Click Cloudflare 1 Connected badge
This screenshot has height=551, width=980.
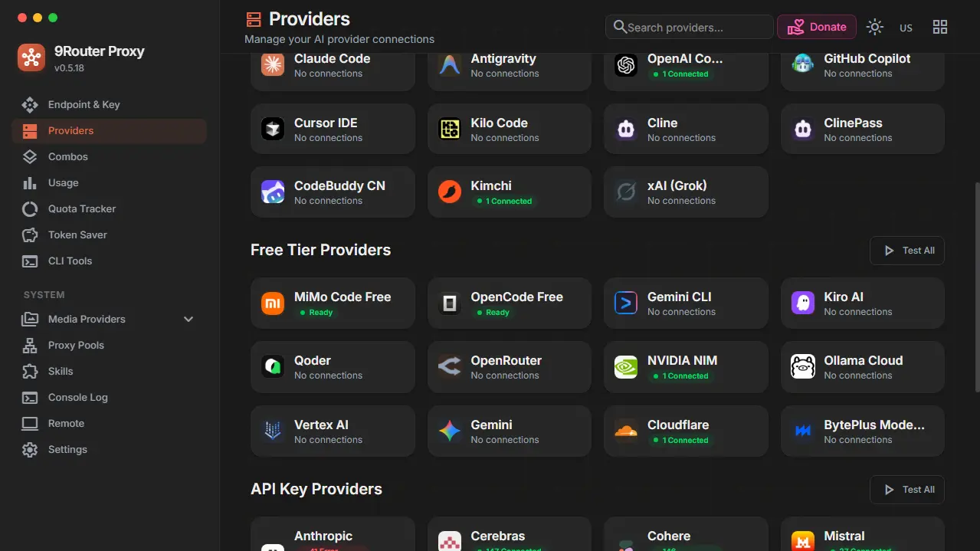point(680,441)
